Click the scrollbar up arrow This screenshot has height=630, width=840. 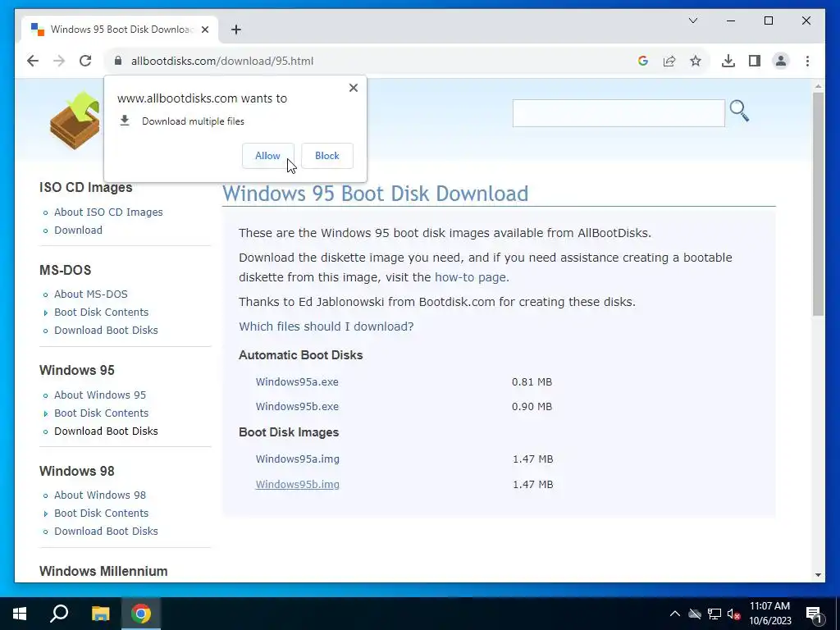(818, 85)
